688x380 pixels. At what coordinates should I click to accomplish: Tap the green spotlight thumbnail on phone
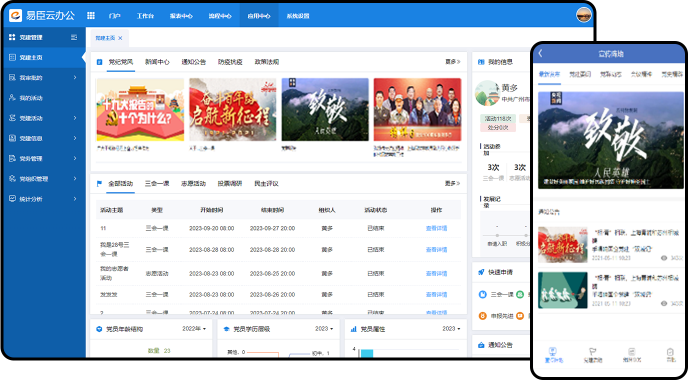click(563, 290)
